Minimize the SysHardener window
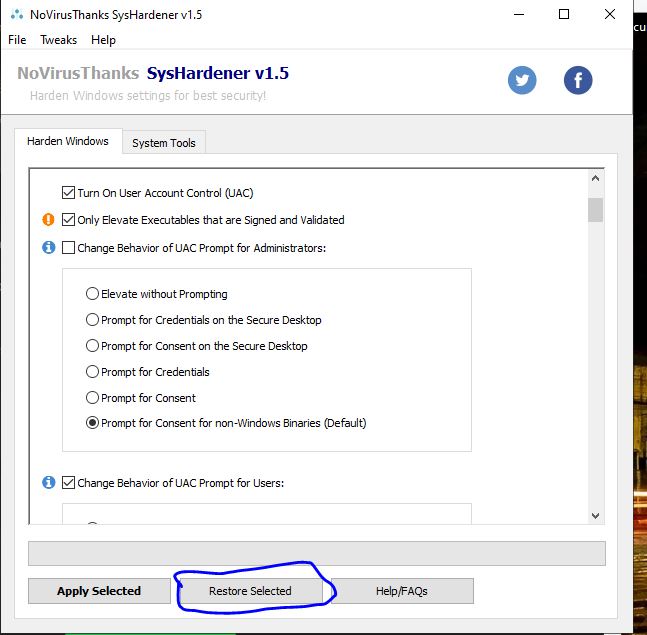The width and height of the screenshot is (647, 635). pyautogui.click(x=519, y=14)
